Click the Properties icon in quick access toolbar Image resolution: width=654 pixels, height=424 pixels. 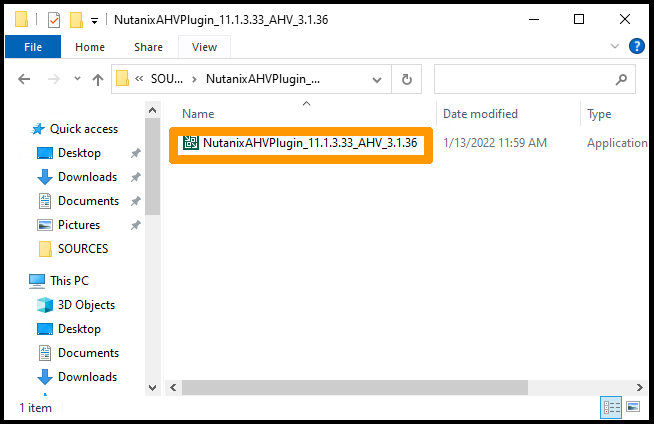pyautogui.click(x=54, y=19)
